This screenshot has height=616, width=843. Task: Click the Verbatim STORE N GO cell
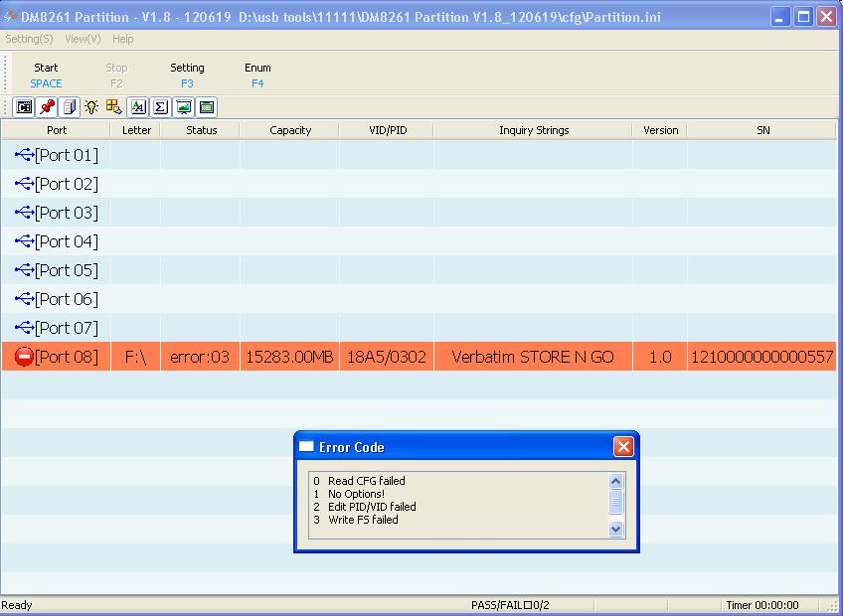(533, 357)
